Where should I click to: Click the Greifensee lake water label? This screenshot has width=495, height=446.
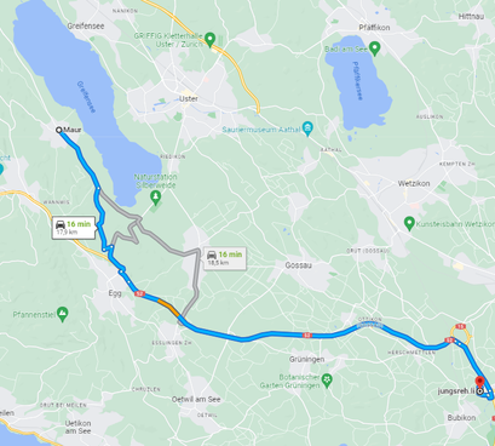(x=86, y=97)
